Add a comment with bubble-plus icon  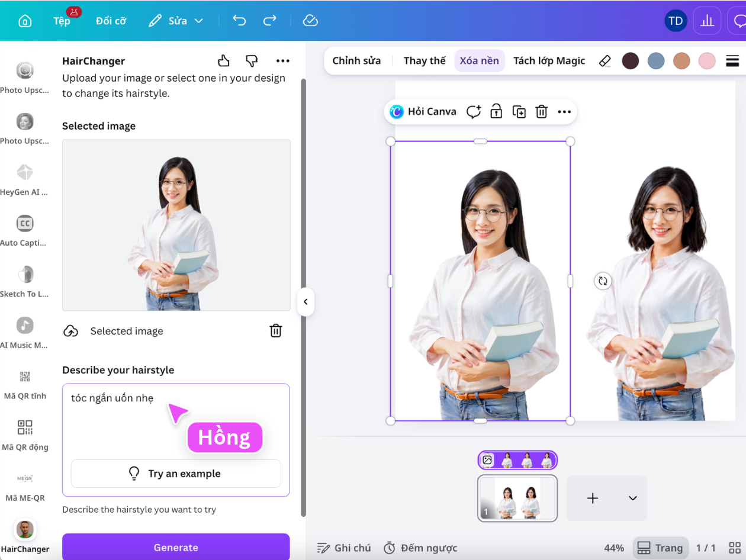point(473,111)
